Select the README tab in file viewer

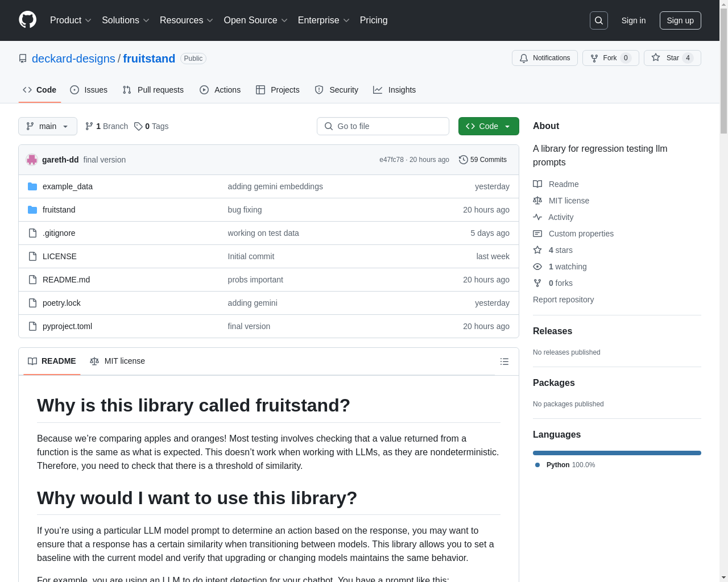(52, 361)
